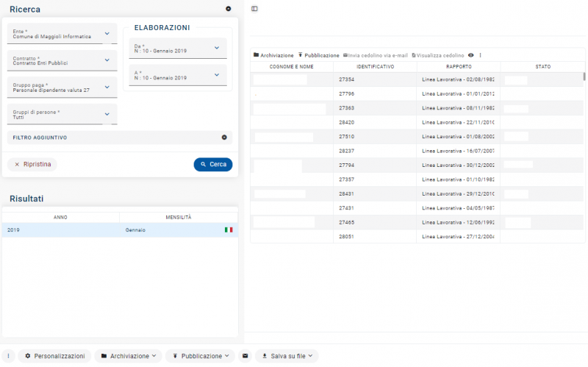Viewport: 588px width, 367px height.
Task: Open the table toolbar three-dot menu
Action: (x=481, y=55)
